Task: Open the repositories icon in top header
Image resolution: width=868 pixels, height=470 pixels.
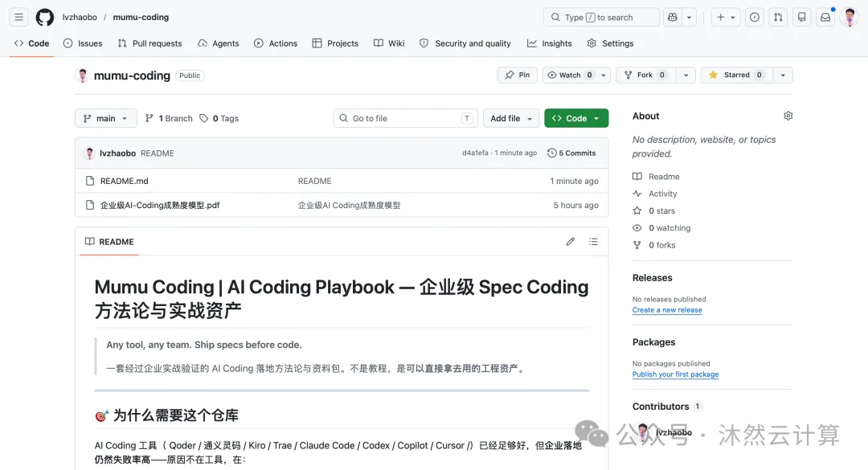Action: [801, 17]
